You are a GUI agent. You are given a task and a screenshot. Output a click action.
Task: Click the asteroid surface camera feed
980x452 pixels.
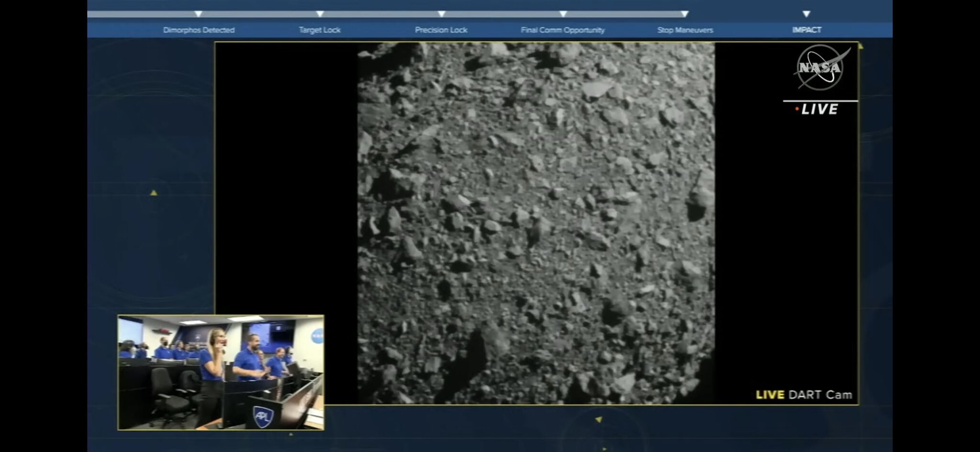coord(536,222)
